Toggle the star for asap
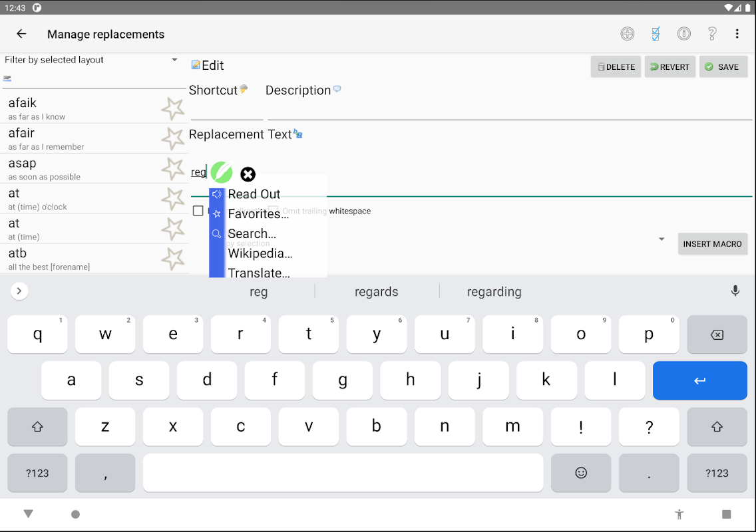 point(172,169)
